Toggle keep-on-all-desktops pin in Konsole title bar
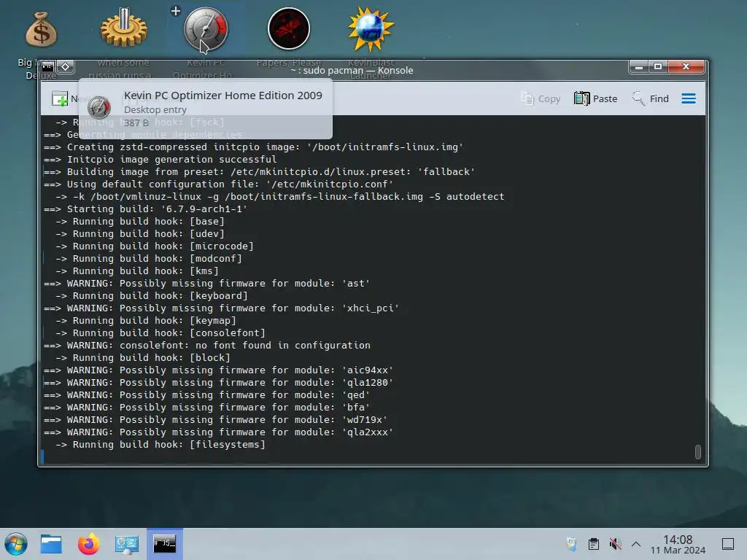This screenshot has height=560, width=747. 66,66
